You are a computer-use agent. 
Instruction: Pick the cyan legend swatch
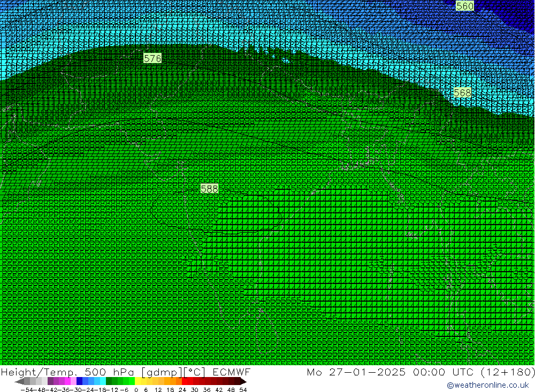103,381
